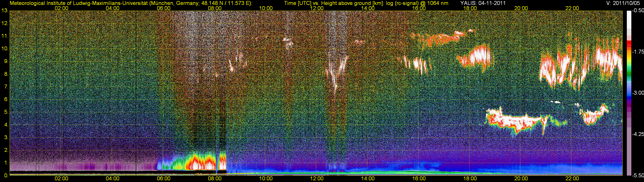Click the 02:00 label on the bottom time axis

tap(61, 179)
